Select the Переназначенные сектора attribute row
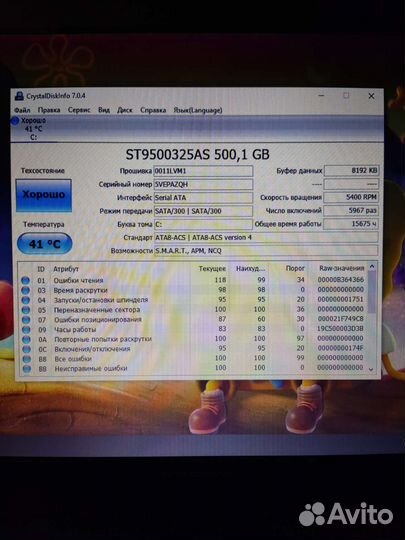Screen dimensions: 405x540 click(193, 310)
